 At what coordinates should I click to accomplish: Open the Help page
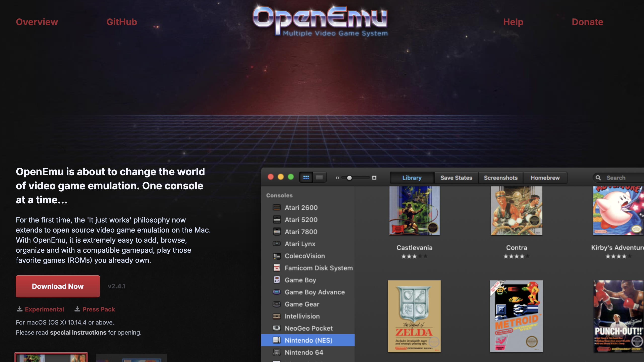click(x=513, y=22)
